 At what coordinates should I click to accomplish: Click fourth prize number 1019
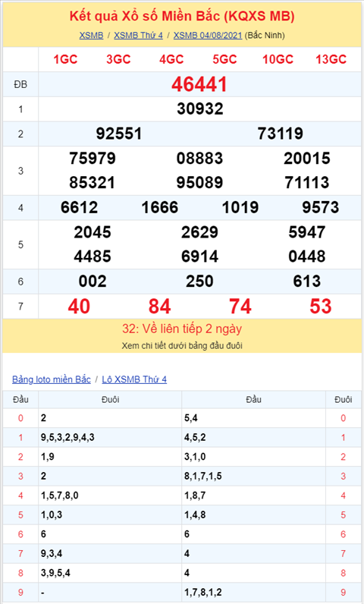(x=240, y=208)
